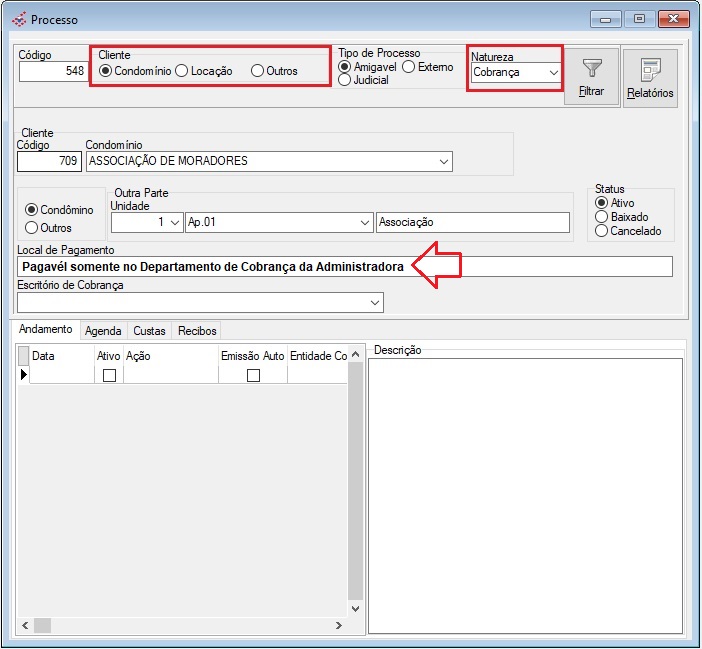Click the Filtrar funnel icon button
702x649 pixels.
coord(592,77)
